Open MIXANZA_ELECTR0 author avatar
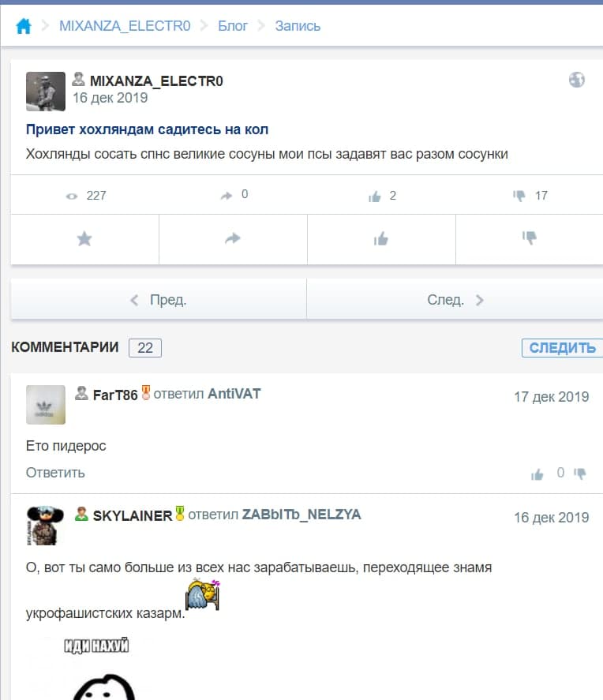The width and height of the screenshot is (603, 700). (46, 92)
